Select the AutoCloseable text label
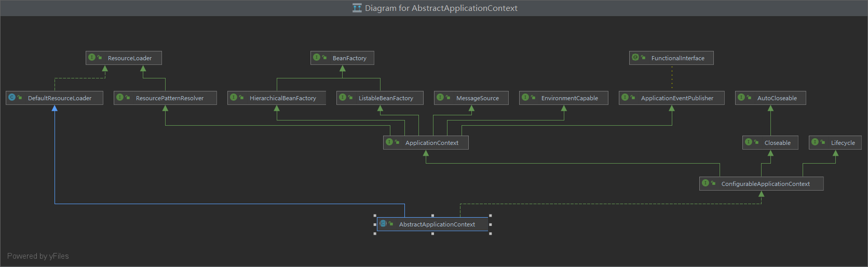The height and width of the screenshot is (267, 868). tap(777, 98)
